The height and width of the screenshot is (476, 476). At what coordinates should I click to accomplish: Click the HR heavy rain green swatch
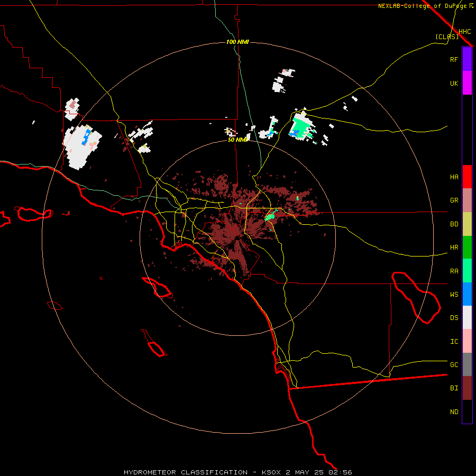pos(467,248)
